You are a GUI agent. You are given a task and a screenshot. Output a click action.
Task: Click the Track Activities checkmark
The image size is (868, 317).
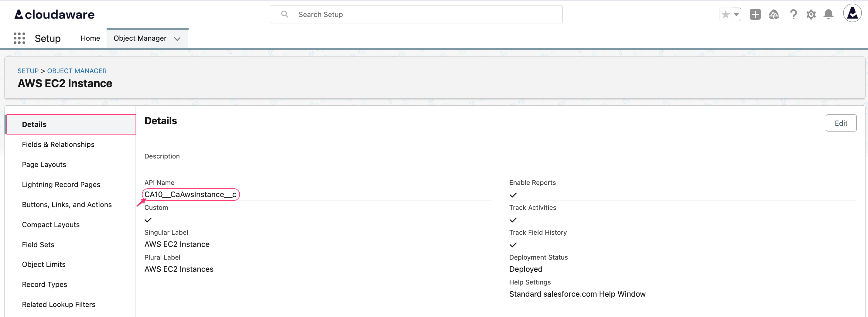click(513, 220)
